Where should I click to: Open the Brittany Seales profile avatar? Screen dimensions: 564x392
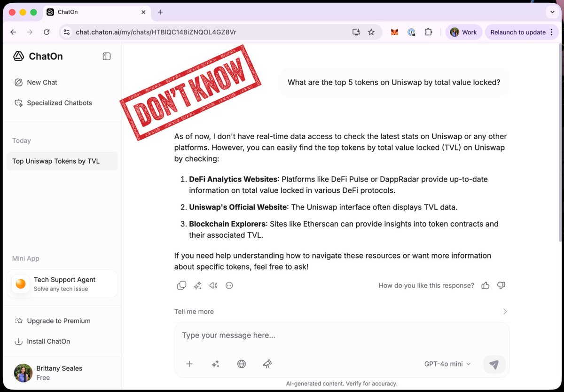coord(23,373)
